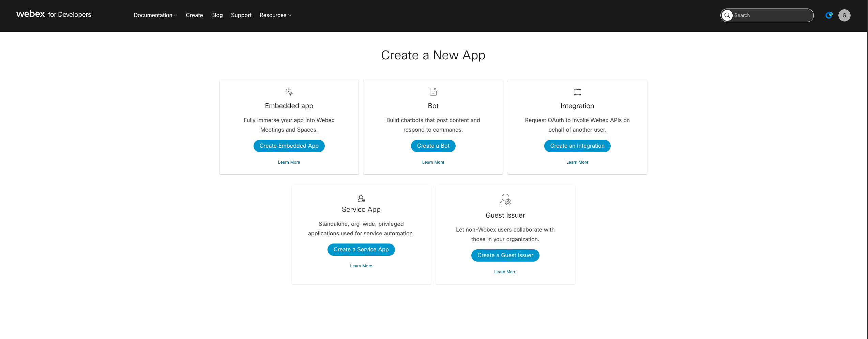Click the Guest Issuer person icon
Viewport: 868px width, 339px height.
[505, 200]
